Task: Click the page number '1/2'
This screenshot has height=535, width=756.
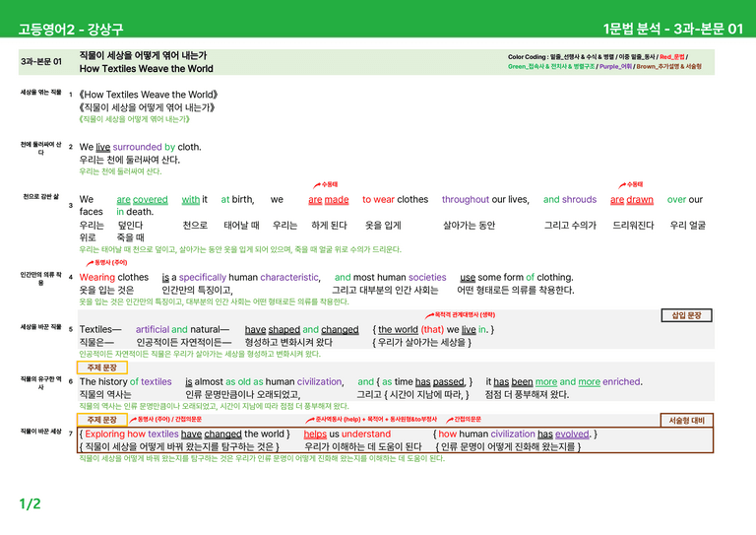Action: click(x=30, y=504)
